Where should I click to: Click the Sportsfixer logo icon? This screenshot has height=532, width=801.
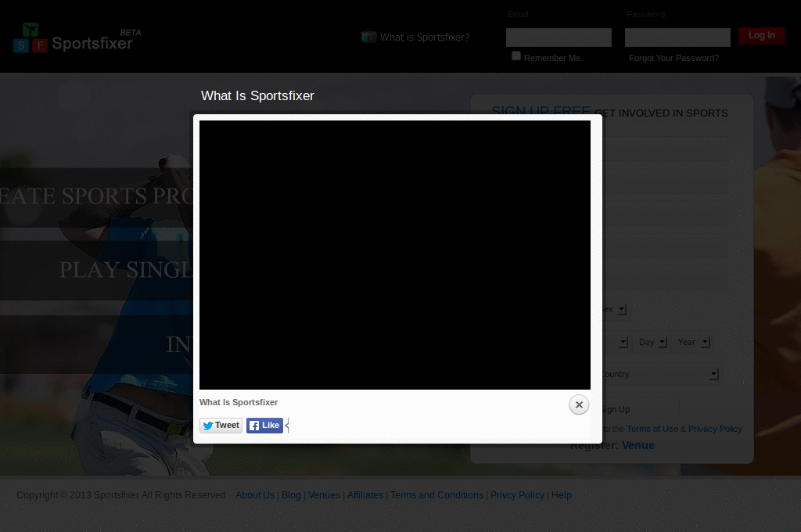click(x=31, y=38)
